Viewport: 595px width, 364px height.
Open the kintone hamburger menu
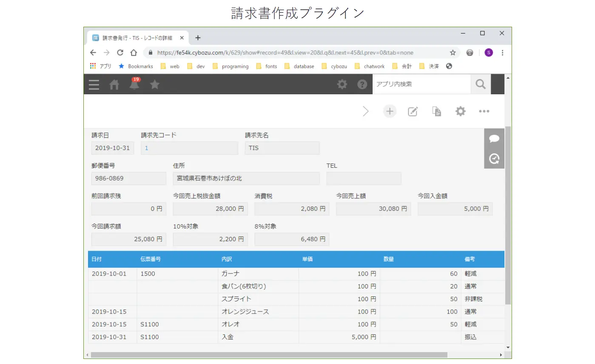94,85
